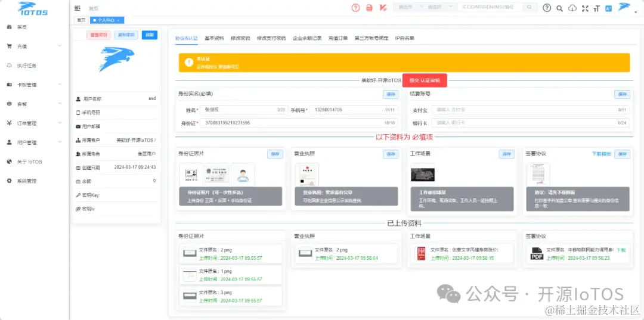Screen dimensions: 644x320
Task: Close the 个人中心 page tab
Action: point(119,20)
